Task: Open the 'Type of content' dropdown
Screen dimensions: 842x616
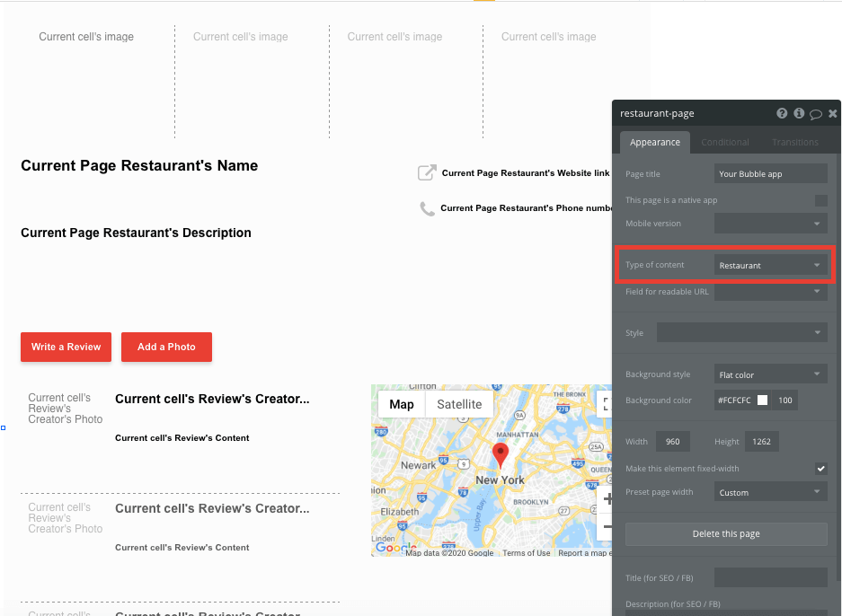Action: (x=770, y=264)
